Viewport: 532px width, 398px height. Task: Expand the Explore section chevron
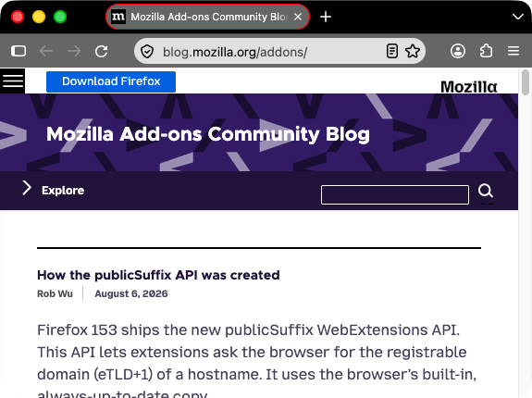(27, 188)
